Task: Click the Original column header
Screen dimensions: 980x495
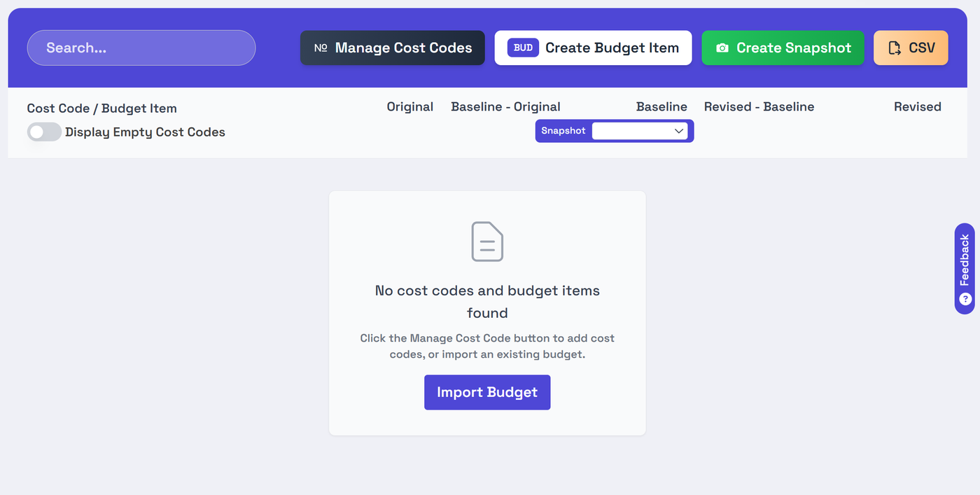Action: (x=410, y=106)
